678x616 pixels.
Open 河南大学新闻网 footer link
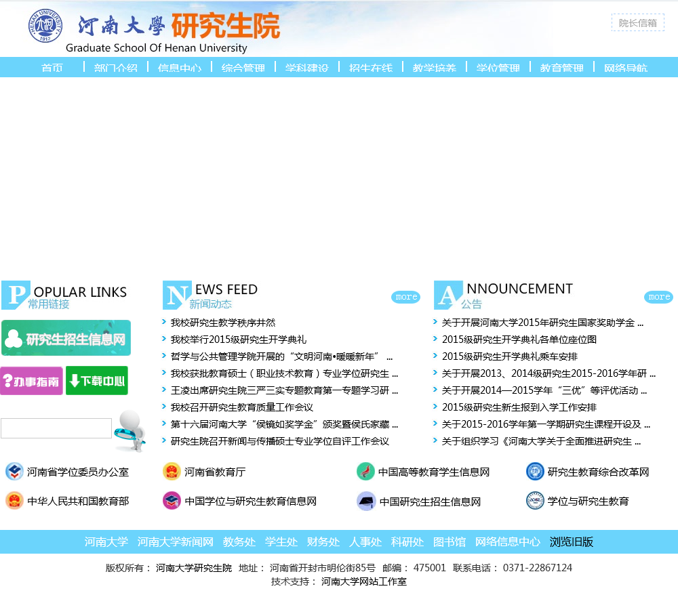(x=176, y=542)
